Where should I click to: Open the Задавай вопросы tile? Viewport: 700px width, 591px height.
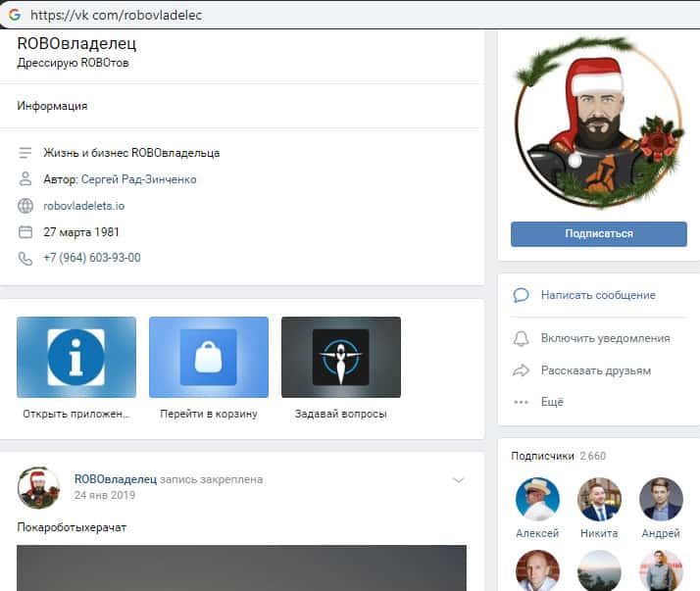(x=341, y=357)
